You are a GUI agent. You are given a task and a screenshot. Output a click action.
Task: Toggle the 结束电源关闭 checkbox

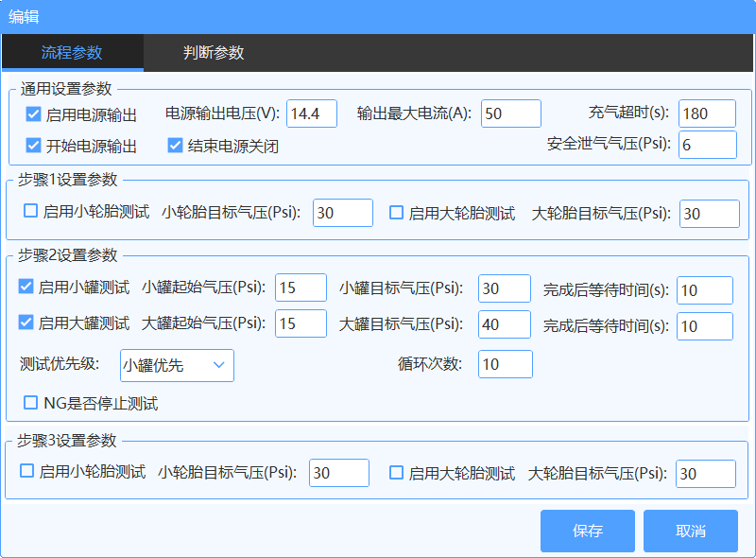click(x=174, y=144)
